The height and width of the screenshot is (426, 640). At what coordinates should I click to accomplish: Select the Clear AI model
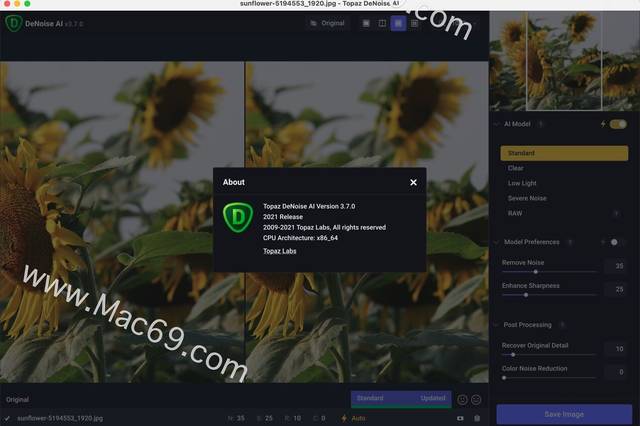pos(564,168)
